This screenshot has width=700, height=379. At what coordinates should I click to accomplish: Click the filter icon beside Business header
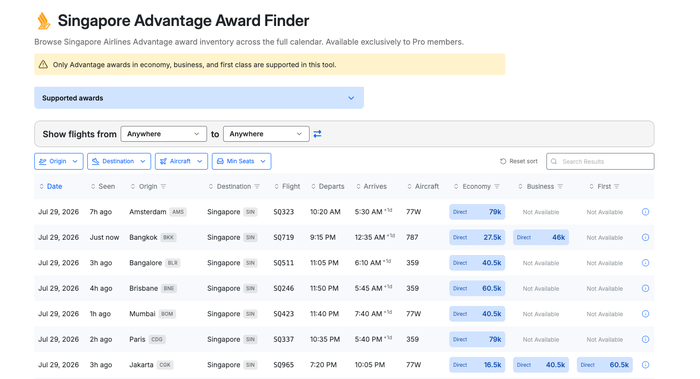pos(560,187)
